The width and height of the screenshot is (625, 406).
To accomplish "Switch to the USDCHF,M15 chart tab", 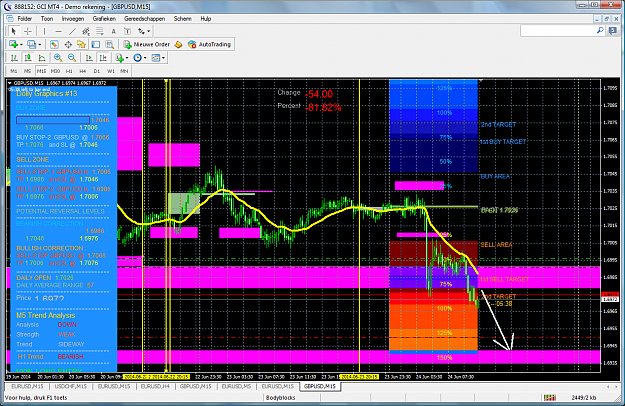I will (70, 386).
